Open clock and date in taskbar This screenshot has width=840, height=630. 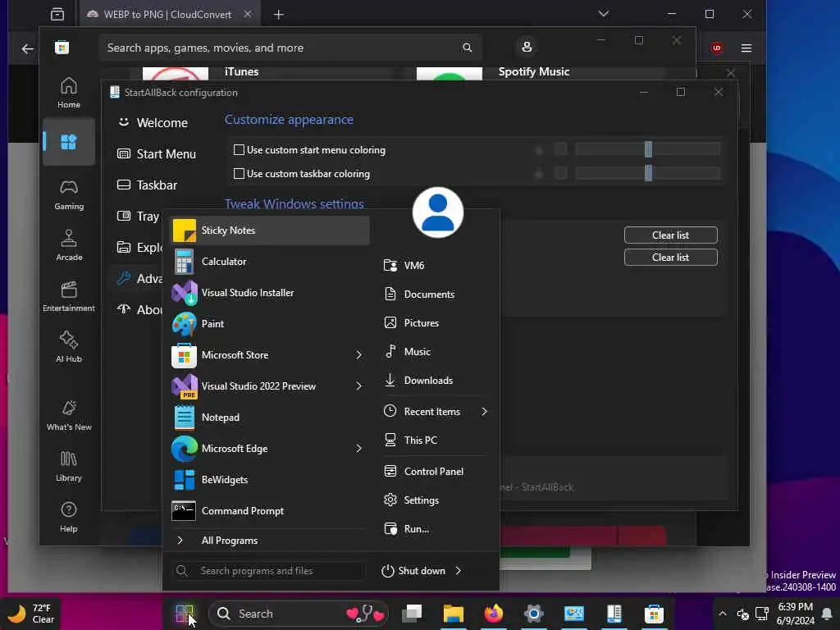coord(796,614)
